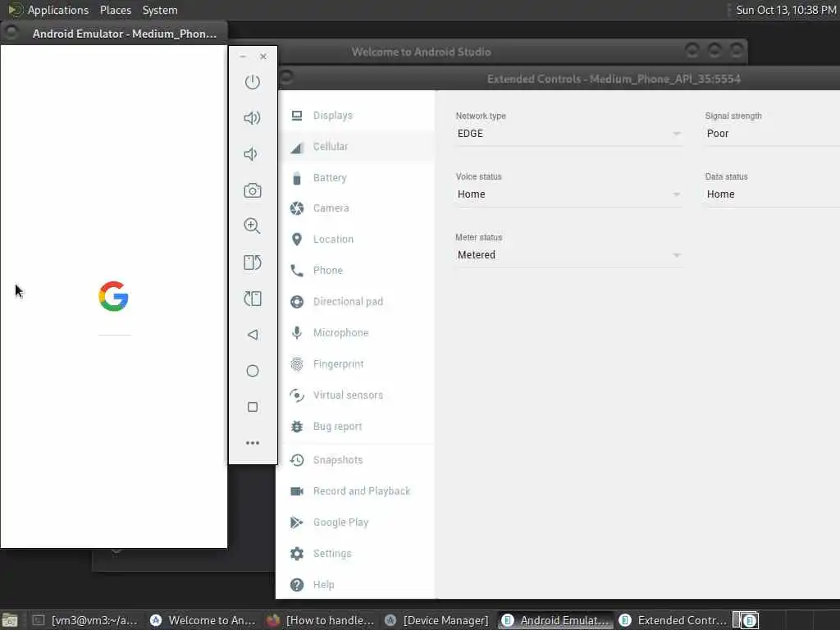This screenshot has width=840, height=630.
Task: Go to the Camera section
Action: (356, 208)
